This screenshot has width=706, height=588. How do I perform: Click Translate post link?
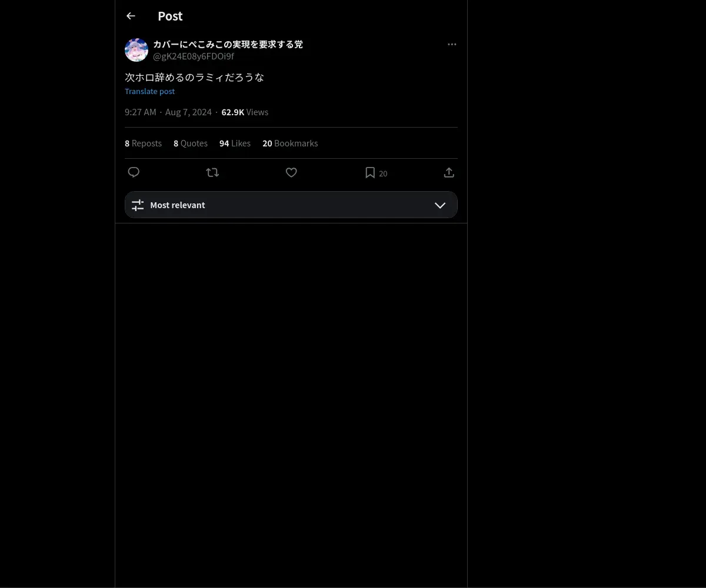coord(149,91)
